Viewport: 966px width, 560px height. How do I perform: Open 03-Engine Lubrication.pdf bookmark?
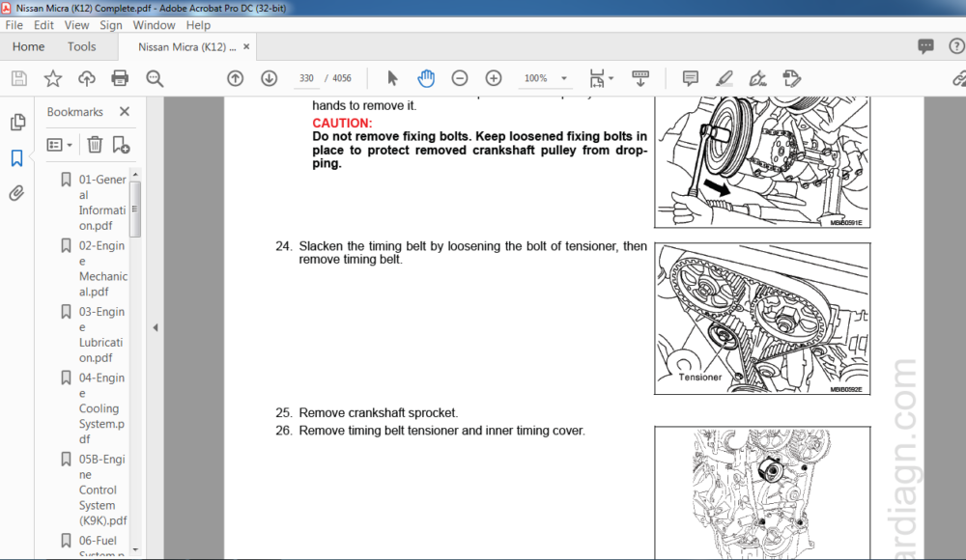tap(101, 334)
